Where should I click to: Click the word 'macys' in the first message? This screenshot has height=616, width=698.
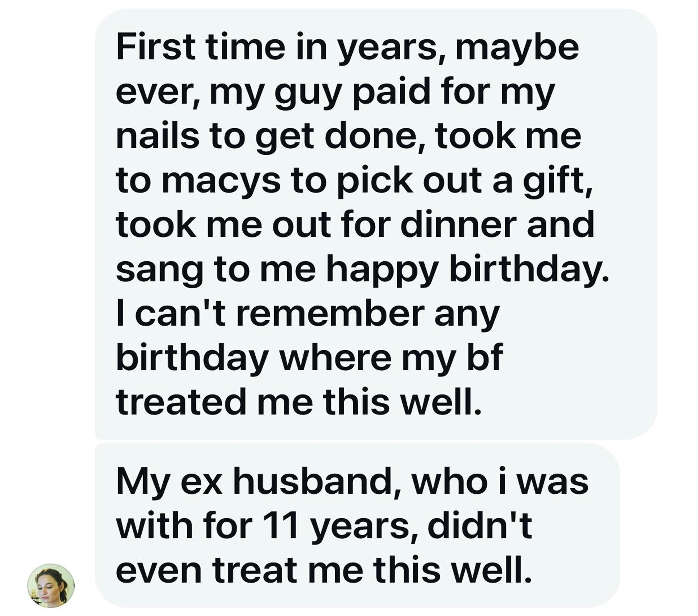pyautogui.click(x=221, y=181)
